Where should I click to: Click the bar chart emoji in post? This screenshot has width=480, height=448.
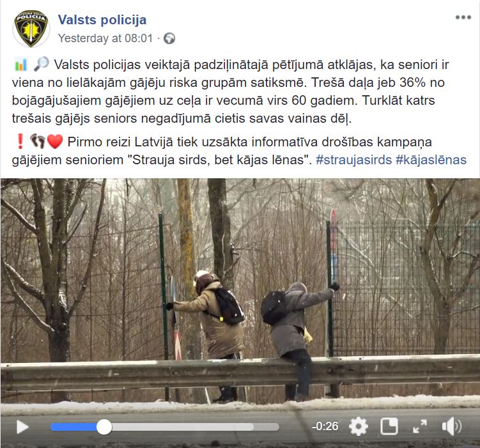[21, 65]
